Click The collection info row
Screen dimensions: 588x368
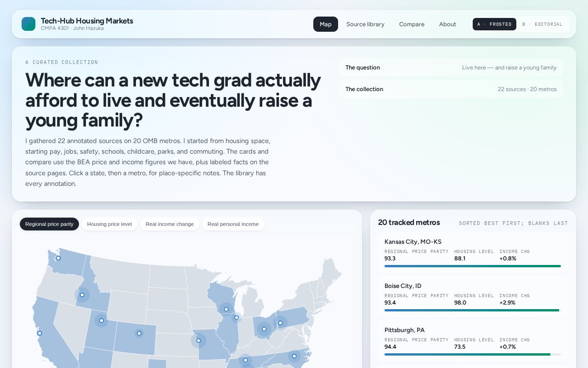tap(451, 89)
